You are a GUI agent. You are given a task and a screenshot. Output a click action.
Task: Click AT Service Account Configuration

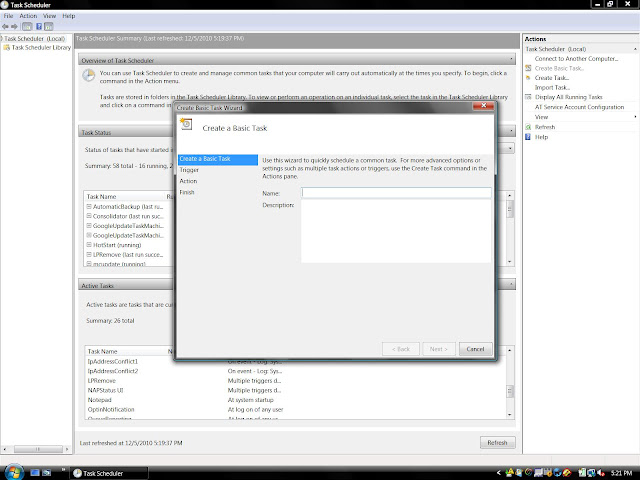click(580, 107)
